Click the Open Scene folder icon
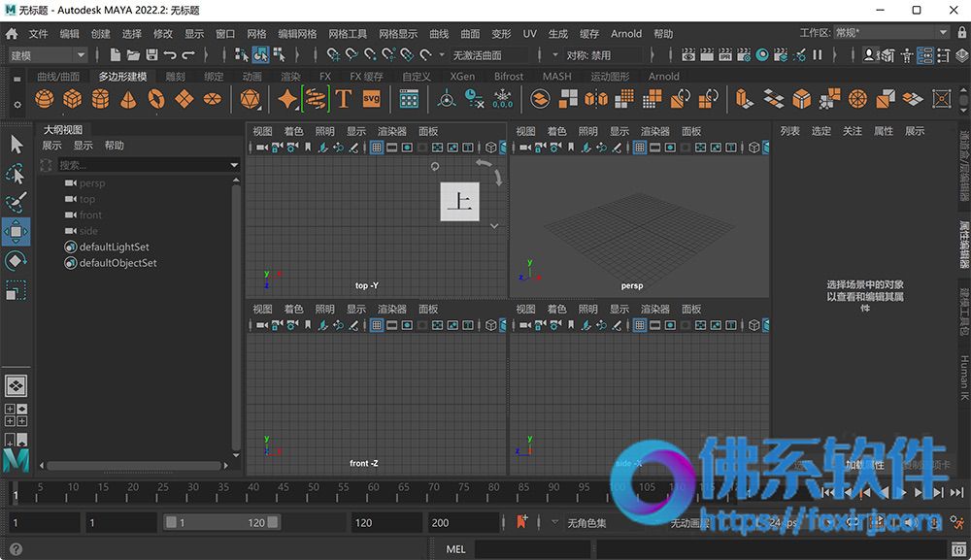This screenshot has width=971, height=560. point(133,55)
